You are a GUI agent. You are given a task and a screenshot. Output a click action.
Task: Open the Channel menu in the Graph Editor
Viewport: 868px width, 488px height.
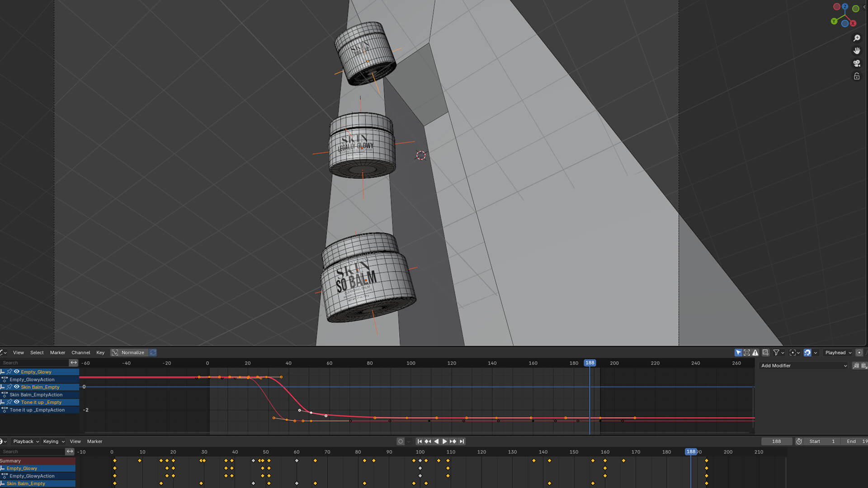click(80, 352)
